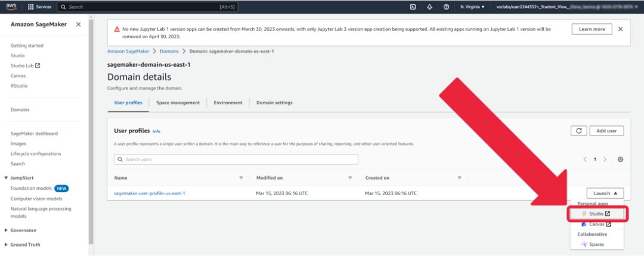Image resolution: width=644 pixels, height=256 pixels.
Task: Select Canvas in the Launch menu
Action: tap(597, 224)
